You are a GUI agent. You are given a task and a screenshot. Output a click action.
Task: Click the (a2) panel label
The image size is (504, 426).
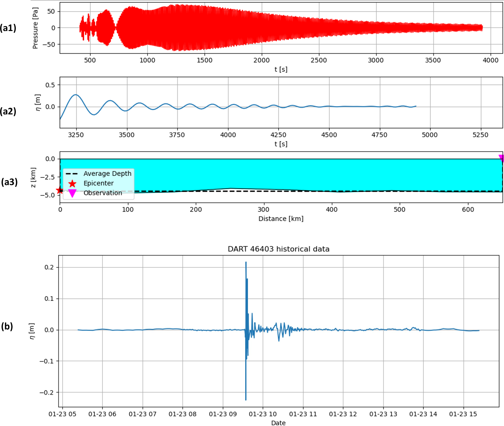point(8,111)
